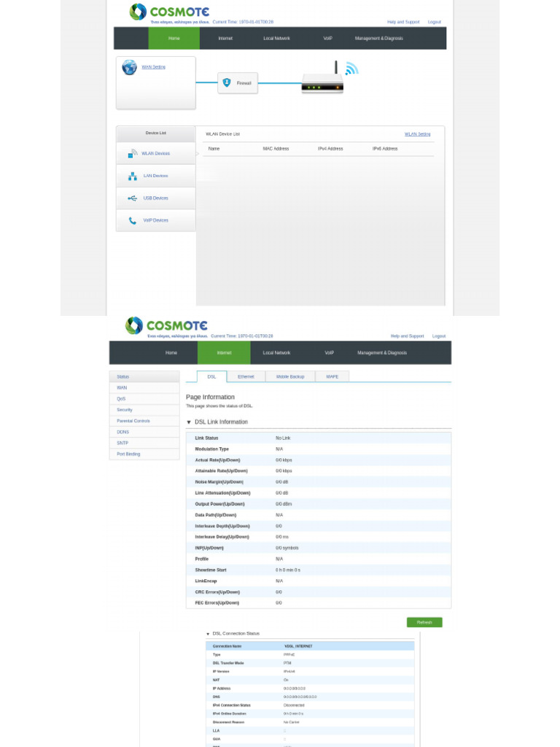
Task: Select Status in the Internet sidebar
Action: [144, 377]
